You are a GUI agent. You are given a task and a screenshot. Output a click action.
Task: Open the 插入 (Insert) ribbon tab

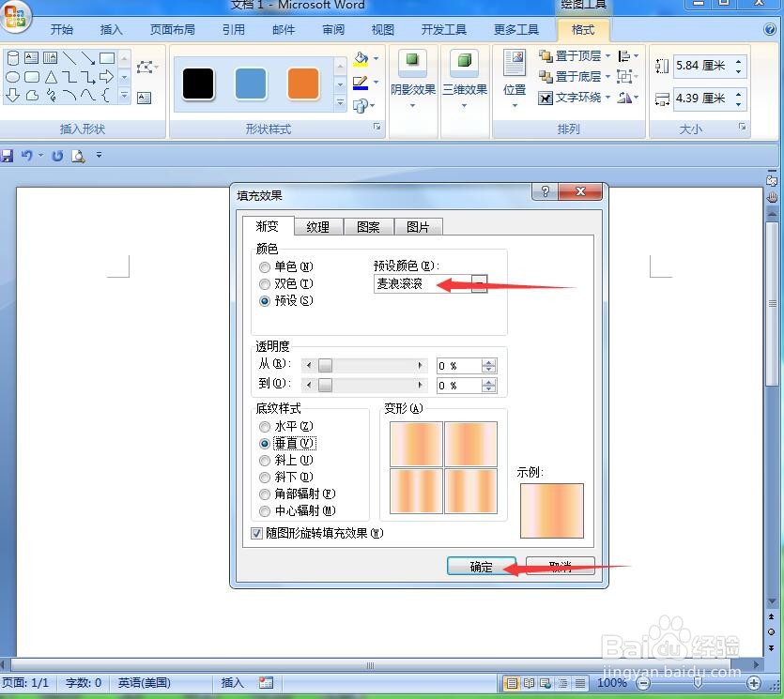[111, 30]
